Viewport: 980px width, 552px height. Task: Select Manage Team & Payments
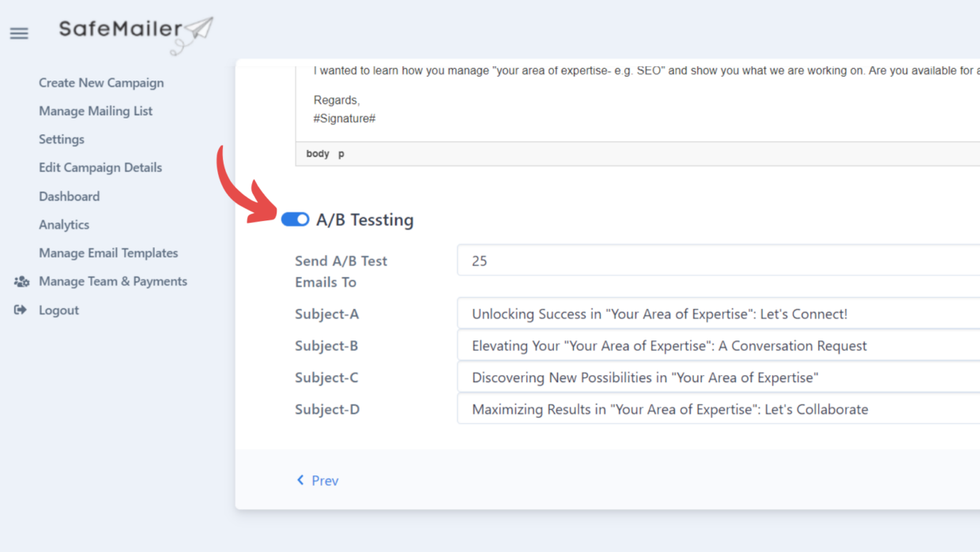[x=113, y=281]
